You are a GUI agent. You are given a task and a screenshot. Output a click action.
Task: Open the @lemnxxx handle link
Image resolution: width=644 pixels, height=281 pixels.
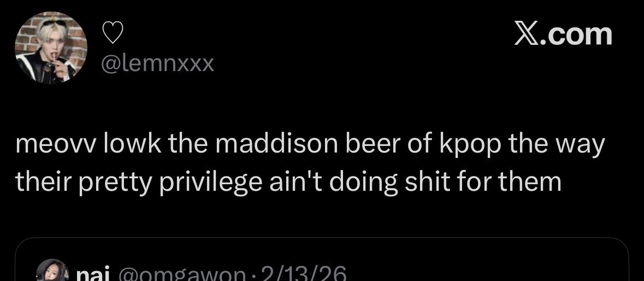coord(158,63)
